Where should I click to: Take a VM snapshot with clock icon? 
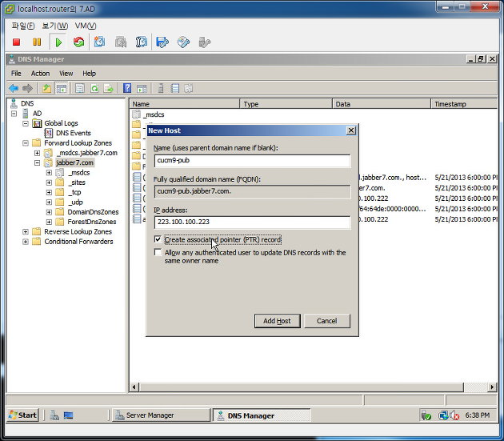[x=100, y=42]
